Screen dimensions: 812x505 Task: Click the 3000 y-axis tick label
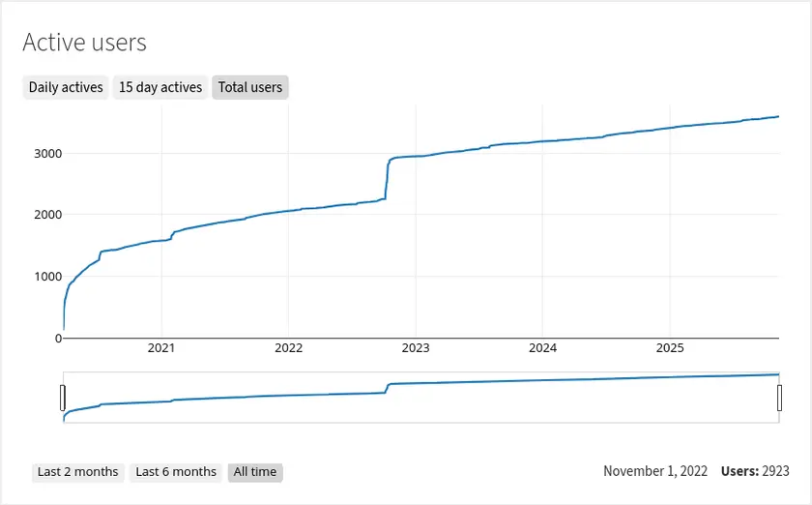pos(47,153)
